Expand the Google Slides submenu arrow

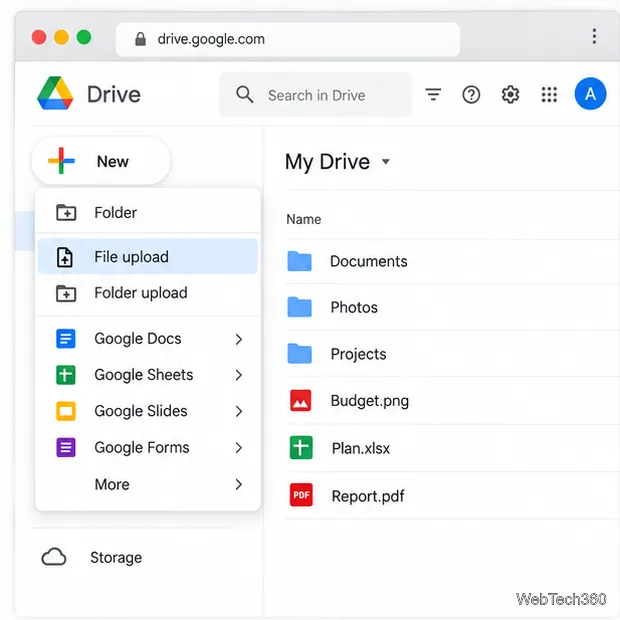pyautogui.click(x=238, y=411)
